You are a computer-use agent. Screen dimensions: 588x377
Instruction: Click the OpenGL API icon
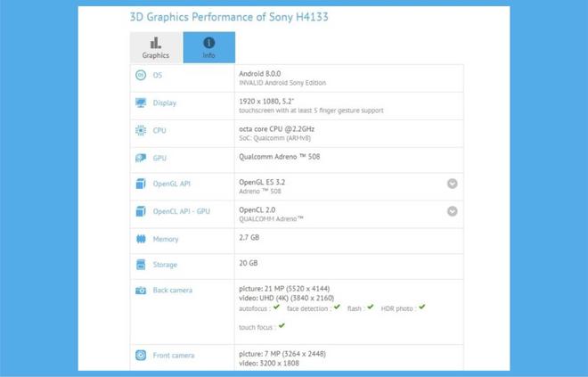click(141, 184)
